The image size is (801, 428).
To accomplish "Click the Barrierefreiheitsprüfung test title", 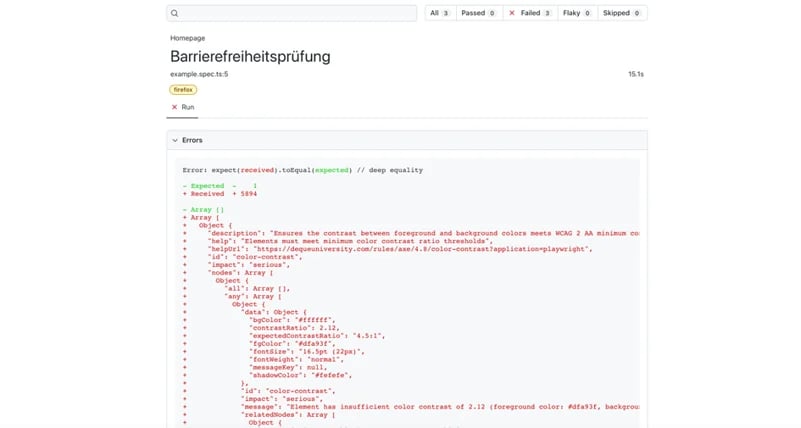I will point(250,57).
